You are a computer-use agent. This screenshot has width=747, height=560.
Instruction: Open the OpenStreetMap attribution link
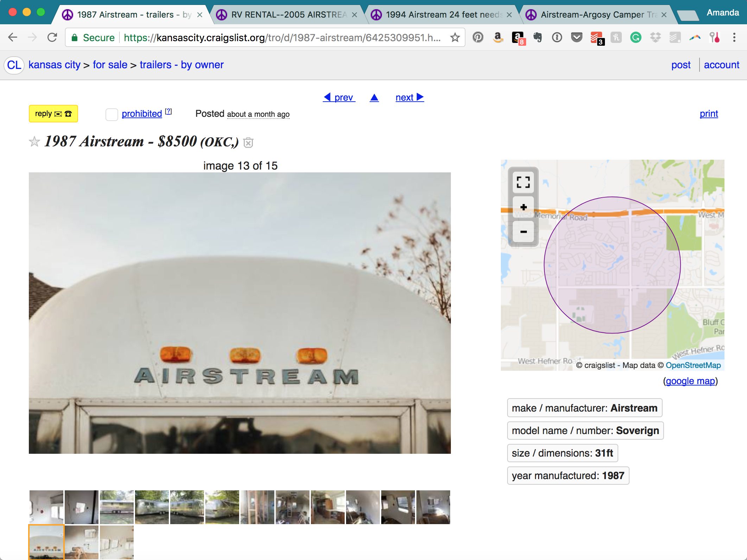click(693, 365)
